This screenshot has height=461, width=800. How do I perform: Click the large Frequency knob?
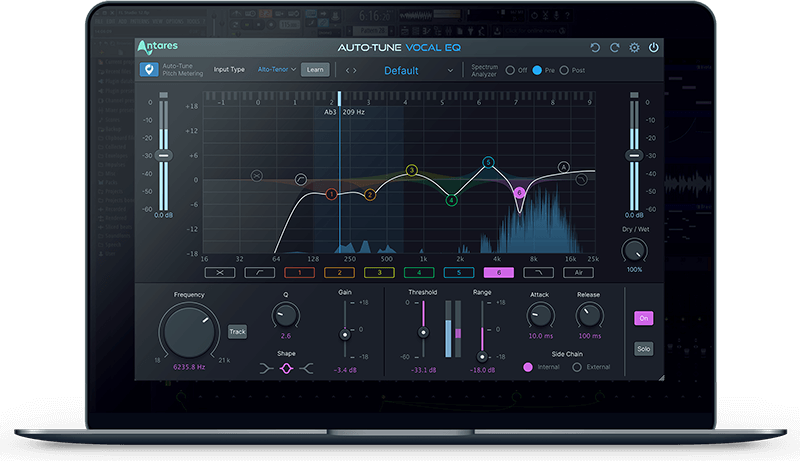[189, 331]
